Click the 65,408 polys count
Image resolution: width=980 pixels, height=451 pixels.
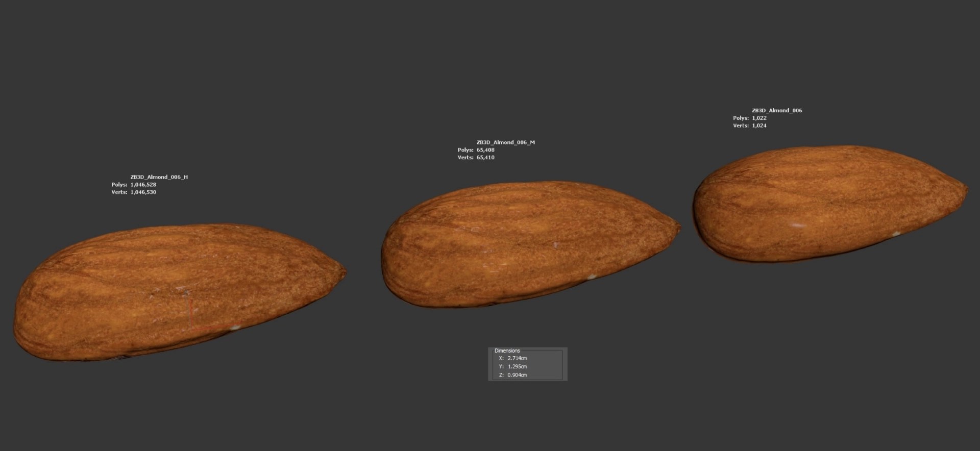pyautogui.click(x=485, y=150)
